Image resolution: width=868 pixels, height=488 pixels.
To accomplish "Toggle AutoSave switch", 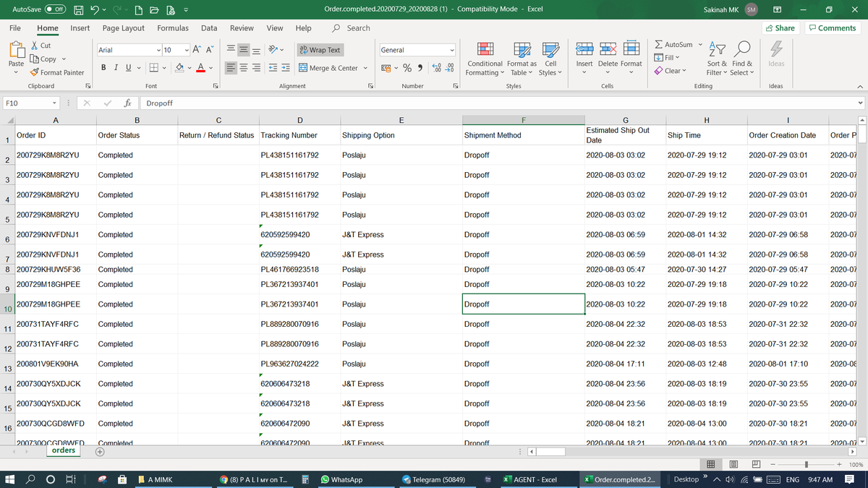I will click(x=56, y=9).
